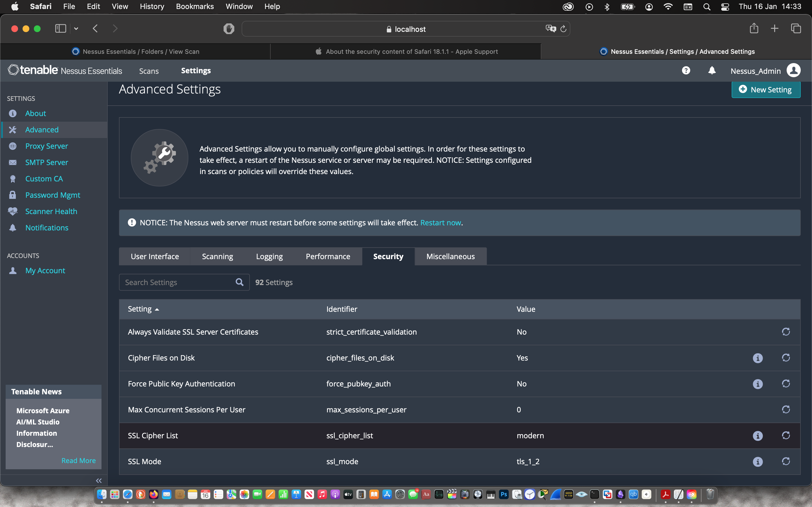Click the help question mark icon
This screenshot has width=812, height=507.
click(x=686, y=70)
